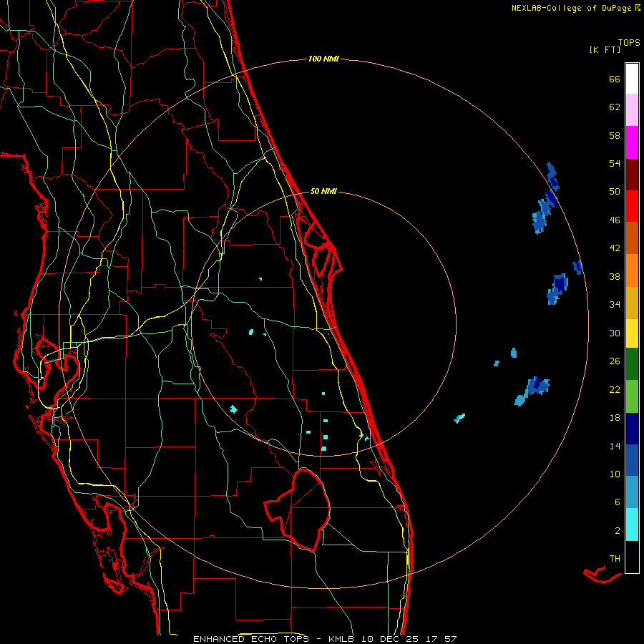
Task: Click the 34 legend value
Action: pos(615,304)
